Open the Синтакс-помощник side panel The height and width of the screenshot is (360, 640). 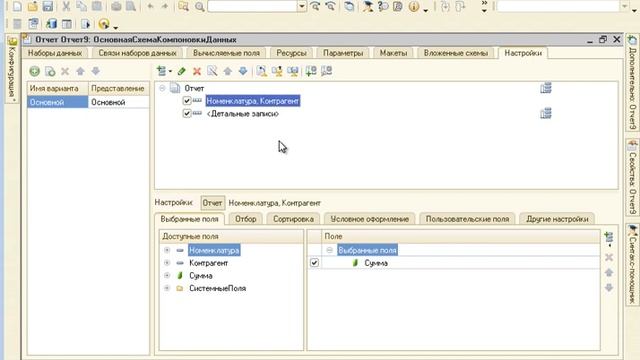[632, 264]
